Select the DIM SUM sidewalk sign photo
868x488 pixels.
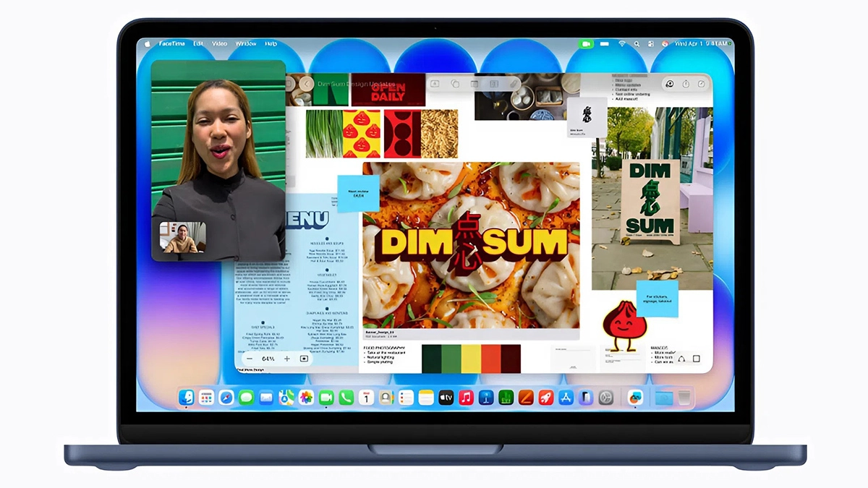(652, 199)
